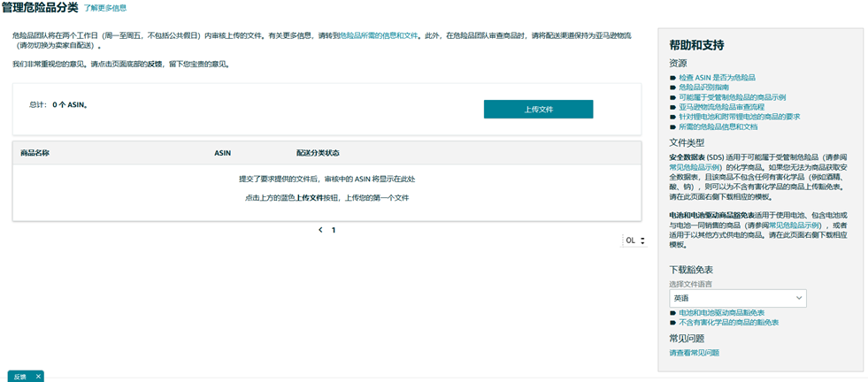Open 针对锂电池和附带锂电池的商品的要求 link
This screenshot has height=382, width=868.
pos(739,117)
